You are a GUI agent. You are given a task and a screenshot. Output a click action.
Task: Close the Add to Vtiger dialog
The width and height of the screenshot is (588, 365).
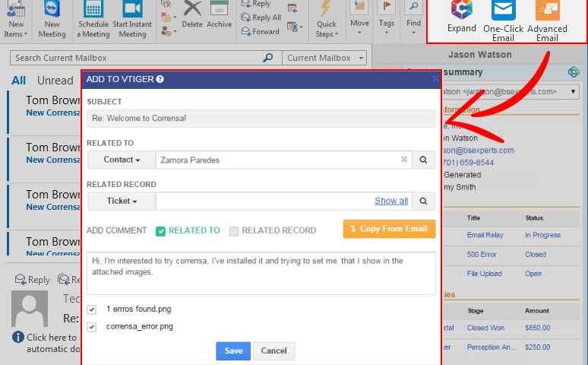[435, 78]
